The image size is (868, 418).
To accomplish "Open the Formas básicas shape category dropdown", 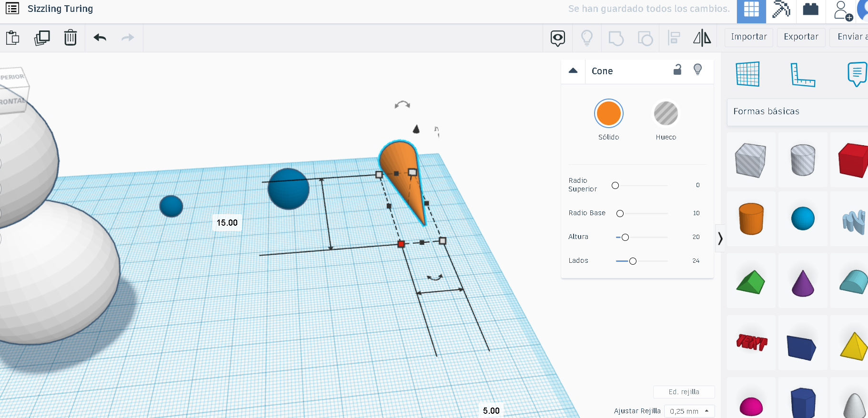I will pos(797,112).
